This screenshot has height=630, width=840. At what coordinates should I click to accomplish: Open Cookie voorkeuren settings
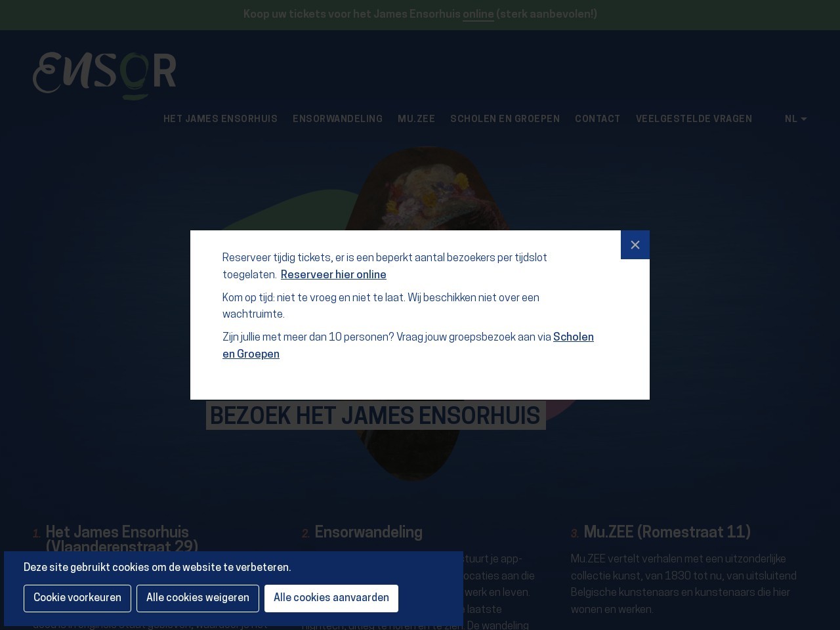77,598
